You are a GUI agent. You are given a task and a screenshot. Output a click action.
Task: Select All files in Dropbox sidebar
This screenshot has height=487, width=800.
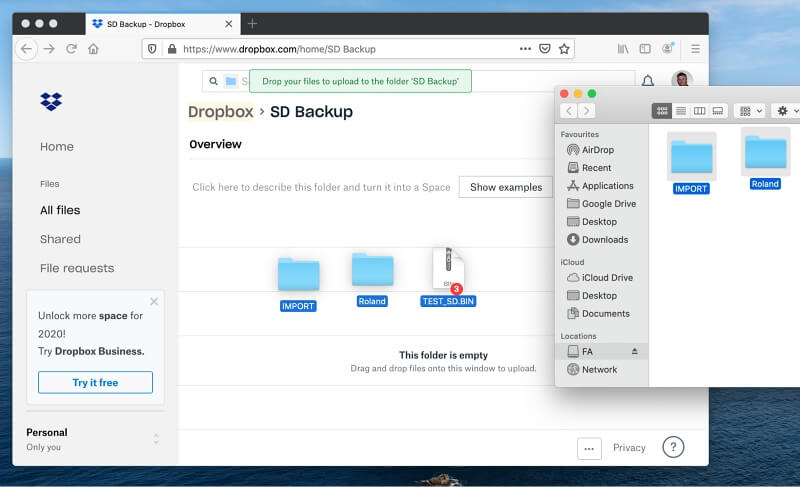point(60,210)
